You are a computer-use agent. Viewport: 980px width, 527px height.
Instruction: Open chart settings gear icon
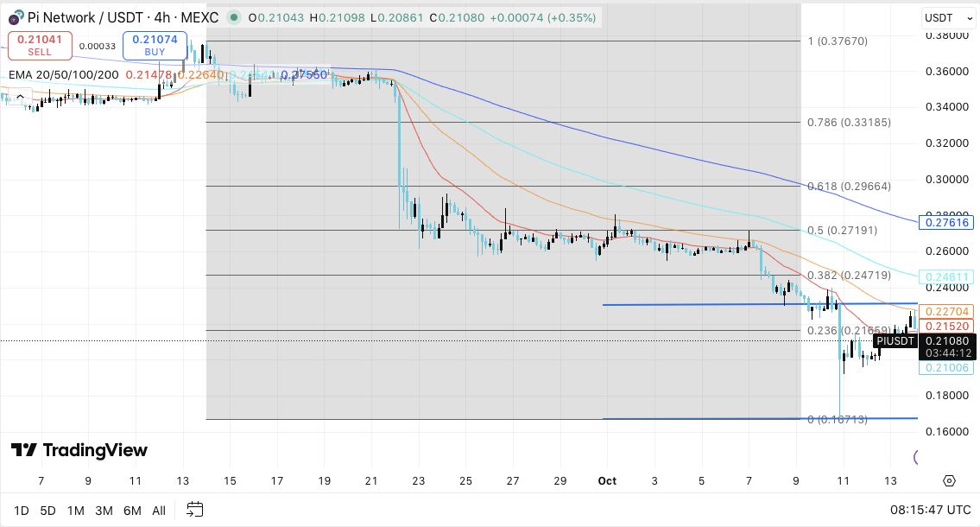[949, 480]
